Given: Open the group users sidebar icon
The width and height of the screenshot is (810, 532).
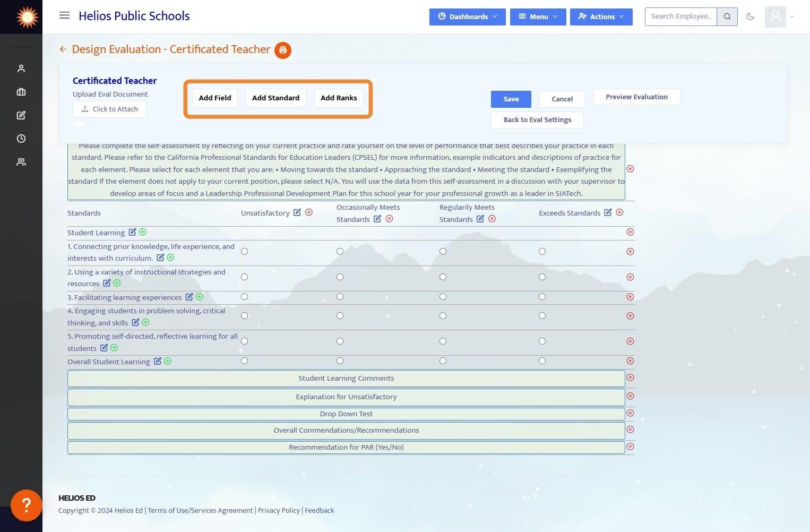Looking at the screenshot, I should tap(21, 162).
